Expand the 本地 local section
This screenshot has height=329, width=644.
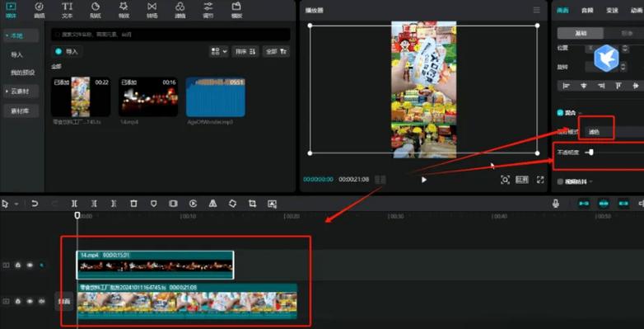pyautogui.click(x=21, y=35)
